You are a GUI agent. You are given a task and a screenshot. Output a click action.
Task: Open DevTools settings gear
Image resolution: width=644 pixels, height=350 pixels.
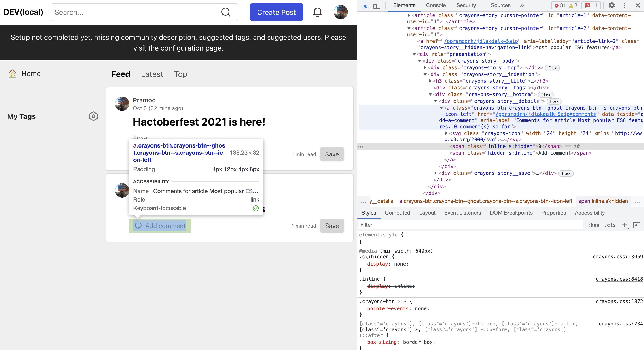[x=612, y=6]
